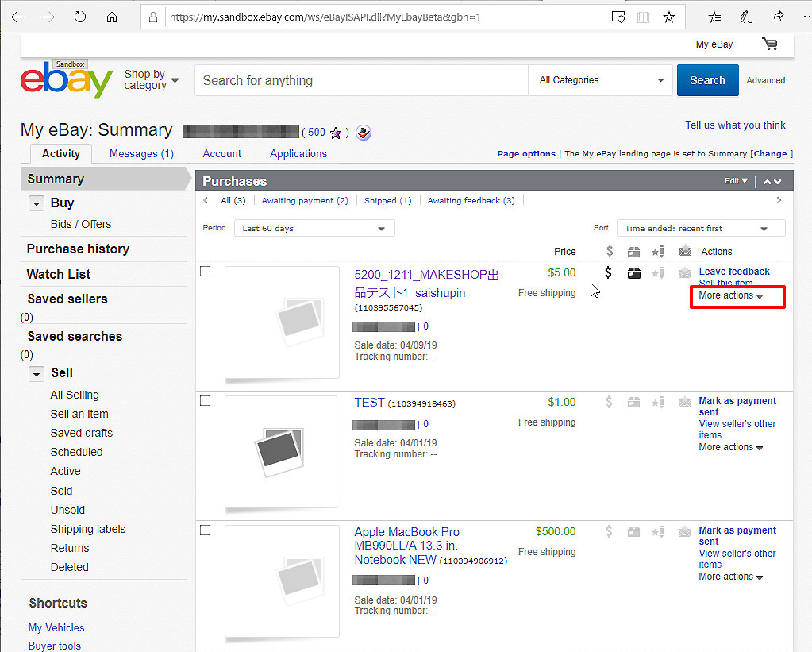This screenshot has width=812, height=652.
Task: Switch to the Messages (1) tab
Action: 141,153
